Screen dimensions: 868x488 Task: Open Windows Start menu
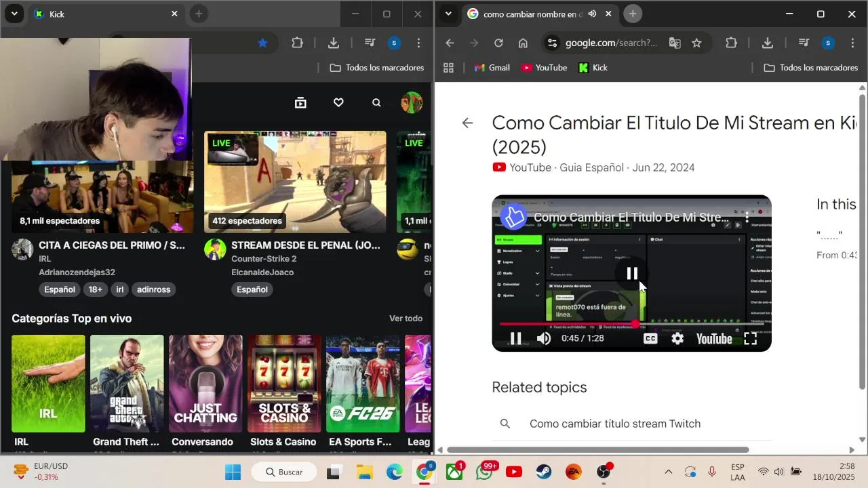(x=233, y=472)
